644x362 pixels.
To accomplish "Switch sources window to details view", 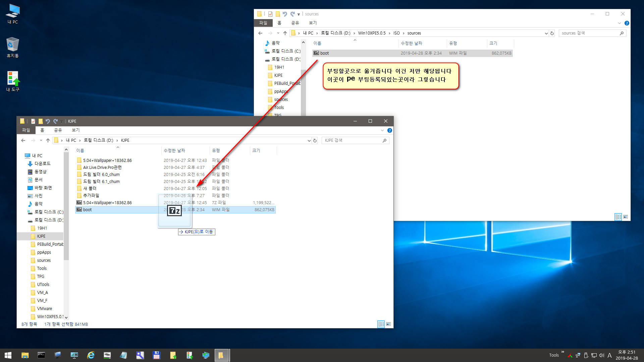I will click(618, 217).
